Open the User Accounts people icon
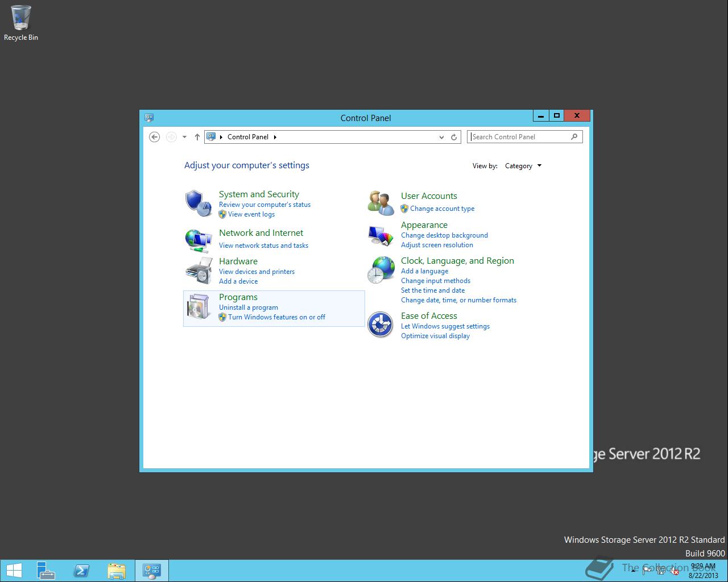The width and height of the screenshot is (728, 582). pos(380,203)
